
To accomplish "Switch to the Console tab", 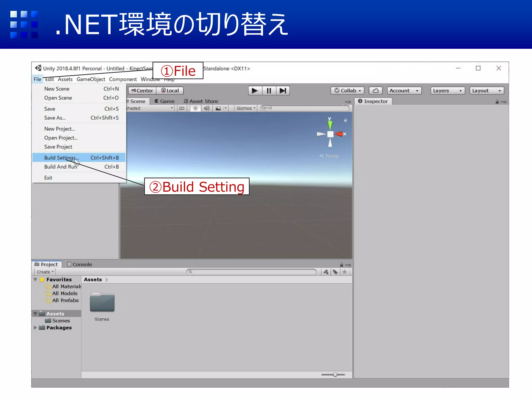I will (x=79, y=264).
